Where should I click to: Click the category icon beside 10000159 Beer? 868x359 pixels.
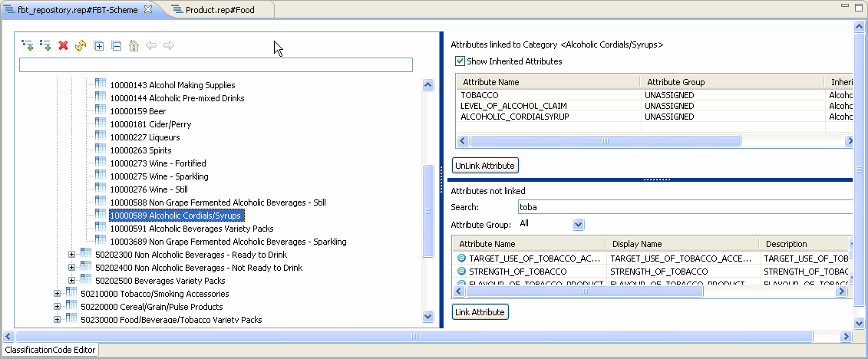coord(101,110)
